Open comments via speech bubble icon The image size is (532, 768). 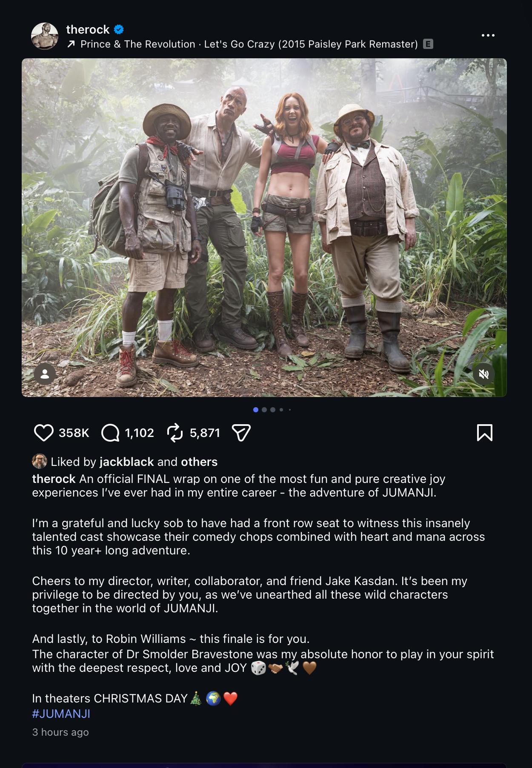coord(110,433)
